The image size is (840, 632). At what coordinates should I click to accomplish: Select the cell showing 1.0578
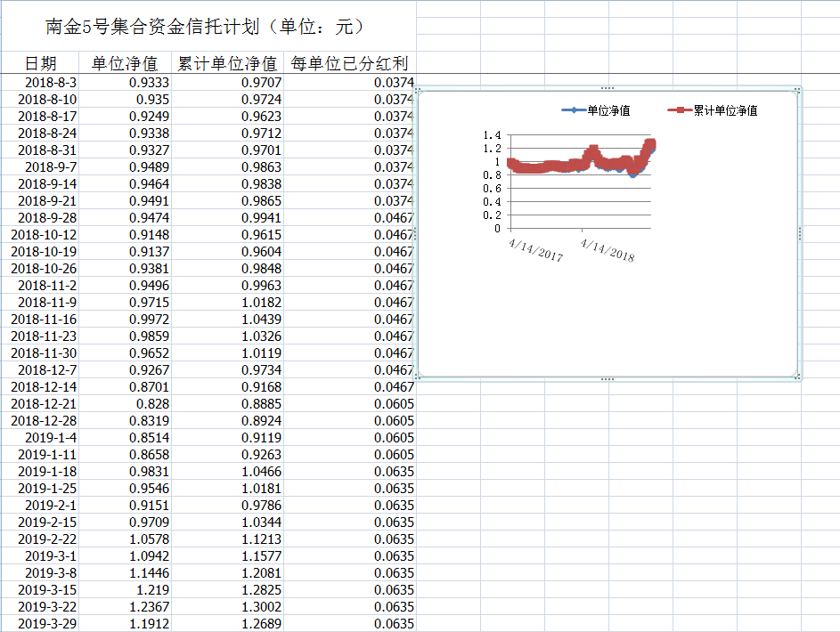click(125, 539)
